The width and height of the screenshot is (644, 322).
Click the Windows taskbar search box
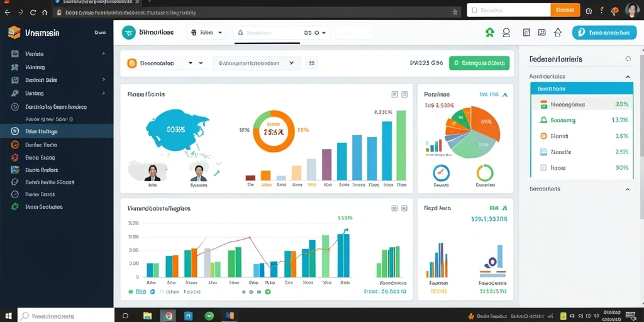[x=65, y=316]
